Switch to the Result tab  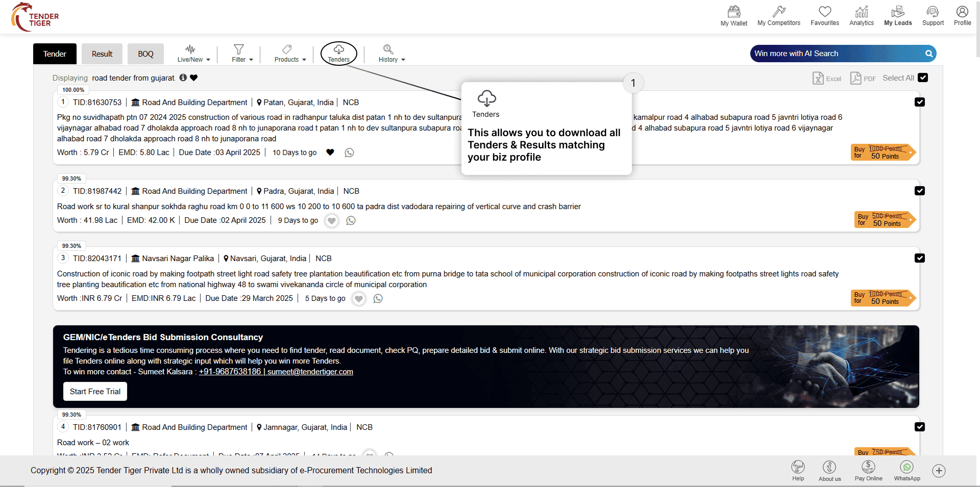tap(102, 54)
